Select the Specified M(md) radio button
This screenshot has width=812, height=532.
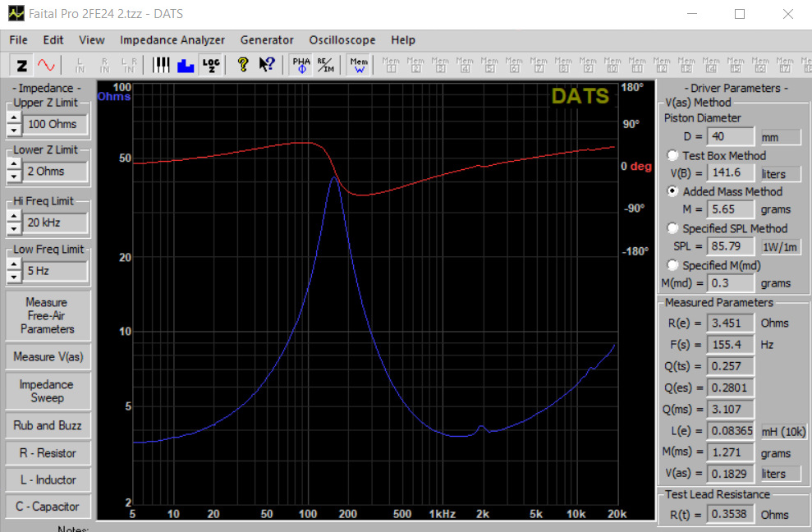click(x=672, y=264)
